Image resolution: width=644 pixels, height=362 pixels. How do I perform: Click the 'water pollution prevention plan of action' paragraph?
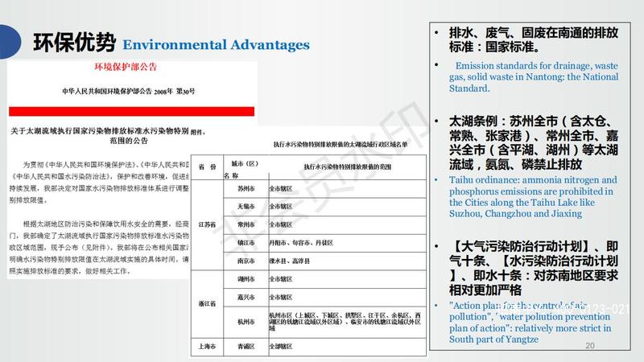coord(530,323)
